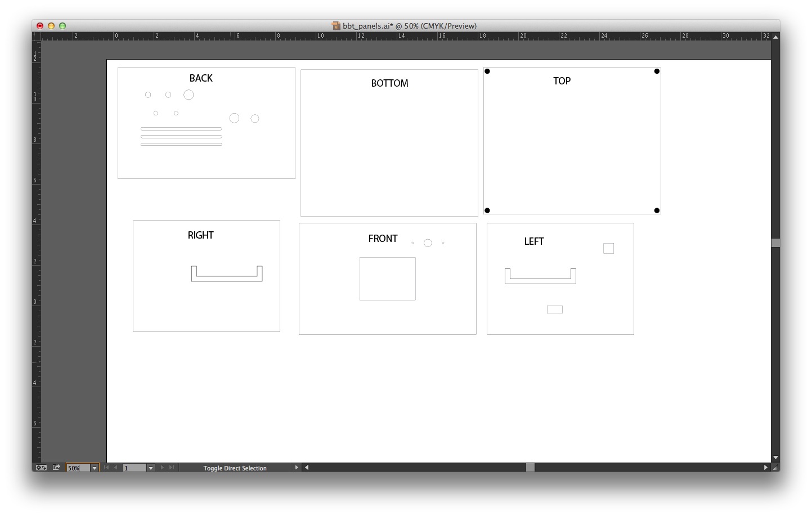Click the bottom-left black dot on TOP panel

click(487, 210)
